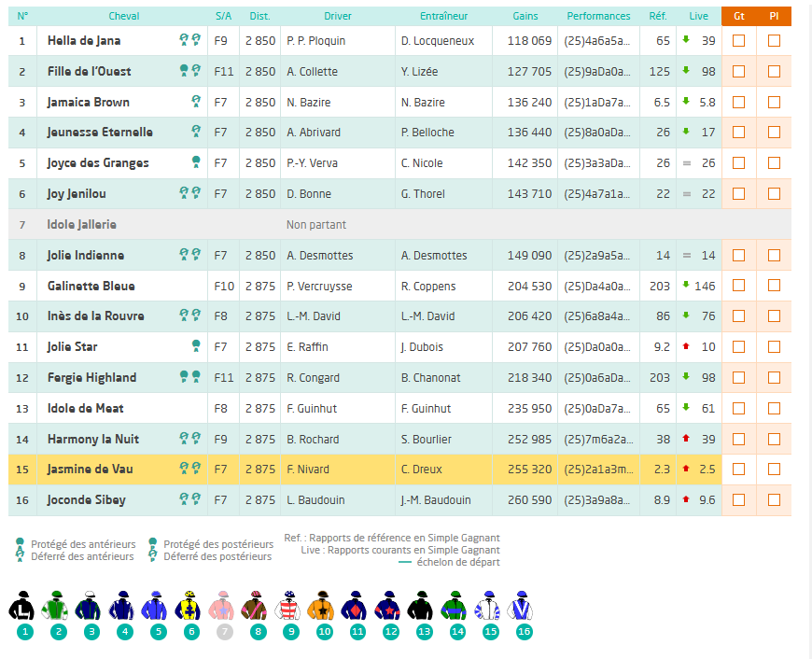Click the orange jockey silk number 10
The height and width of the screenshot is (659, 812).
pyautogui.click(x=324, y=607)
